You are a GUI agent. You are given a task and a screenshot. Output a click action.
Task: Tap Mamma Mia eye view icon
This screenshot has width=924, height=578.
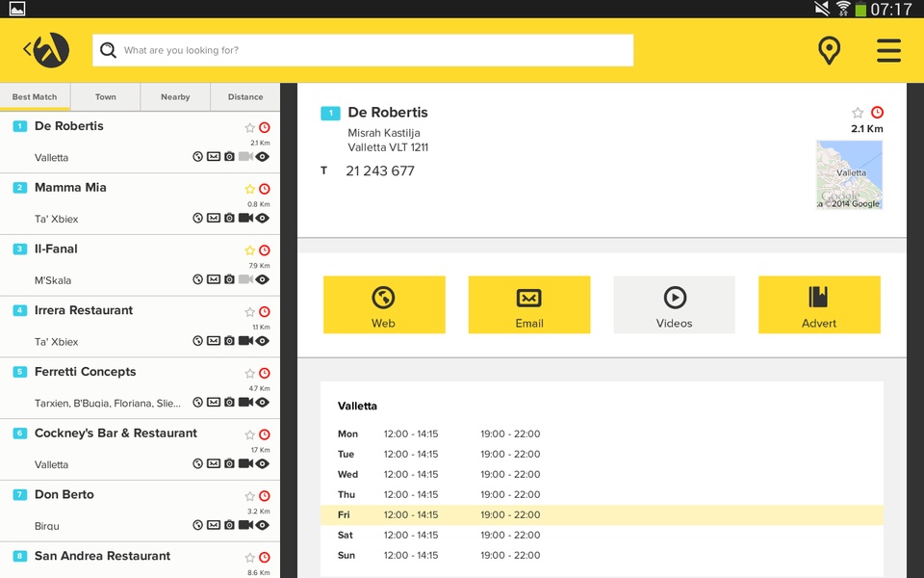pos(262,218)
